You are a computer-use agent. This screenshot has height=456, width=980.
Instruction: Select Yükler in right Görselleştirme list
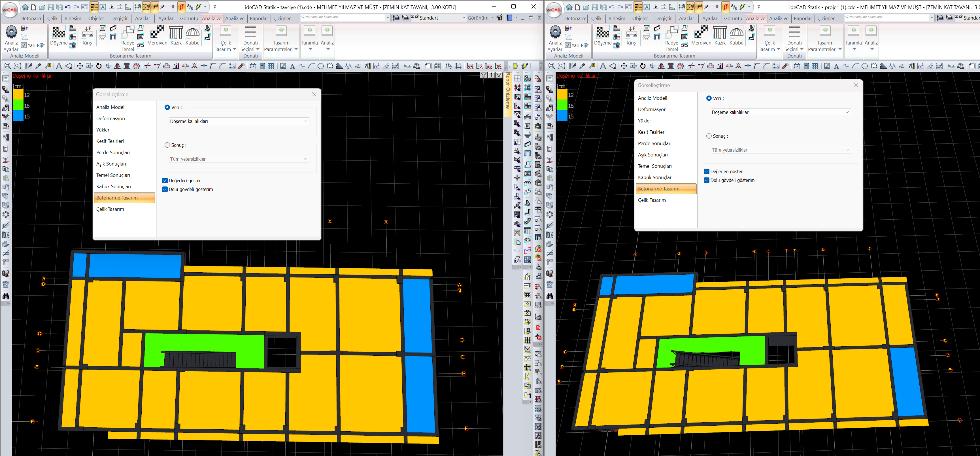point(666,121)
